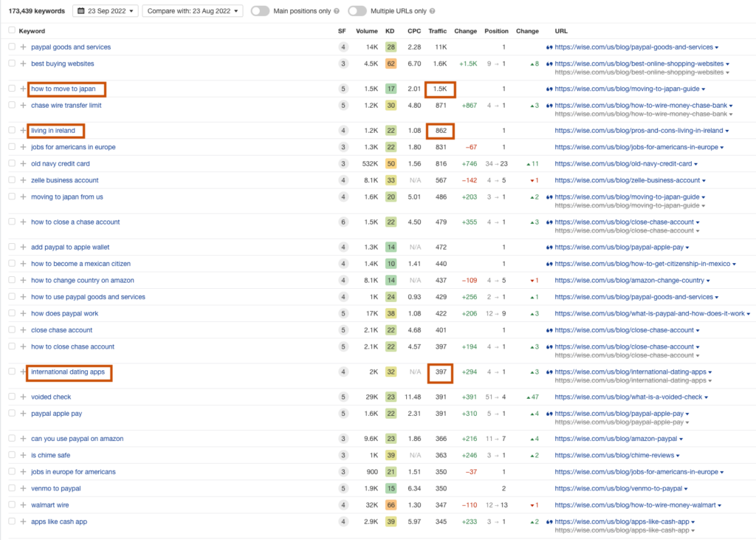The image size is (756, 540).
Task: Enable the 'Main positions only' toggle
Action: click(260, 12)
